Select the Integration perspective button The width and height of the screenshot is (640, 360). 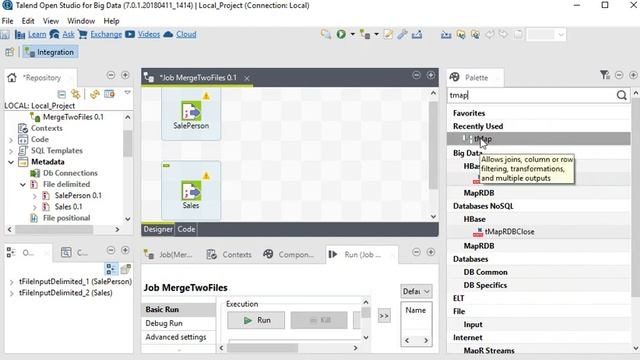pyautogui.click(x=50, y=52)
